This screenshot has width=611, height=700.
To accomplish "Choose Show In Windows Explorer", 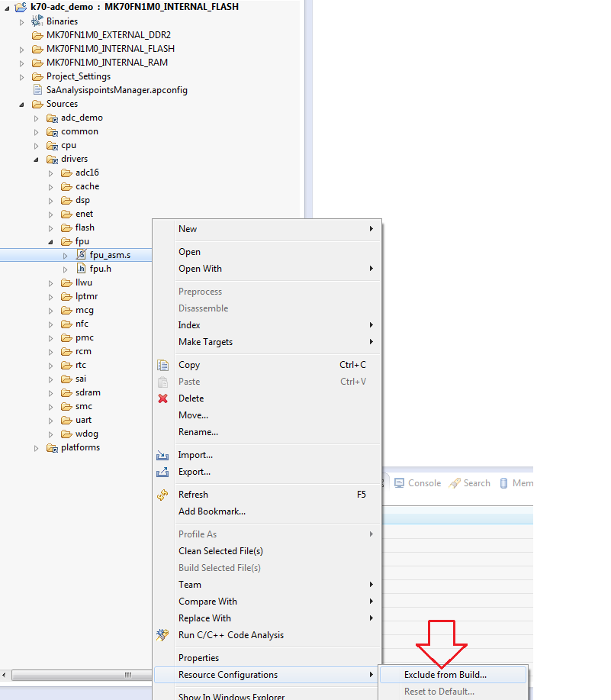I will coord(268,695).
